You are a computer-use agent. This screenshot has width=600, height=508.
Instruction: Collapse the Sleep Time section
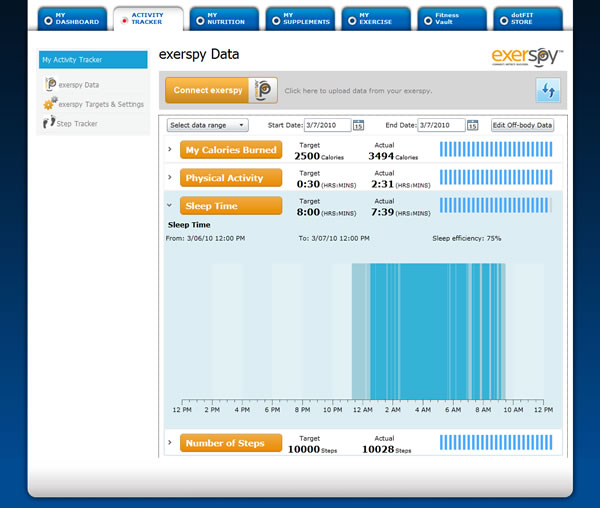pyautogui.click(x=171, y=205)
